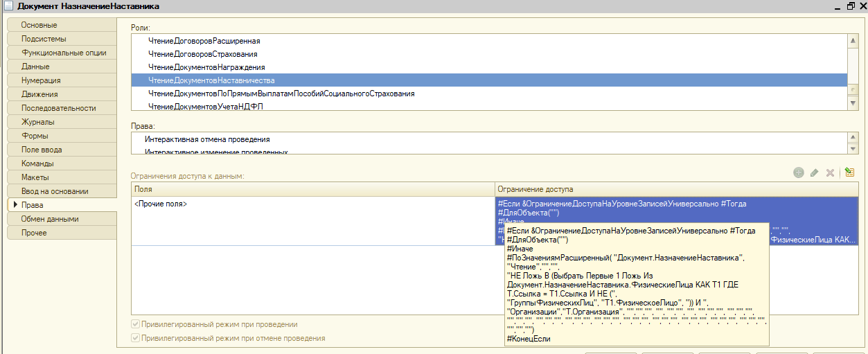Viewport: 868px width, 354px height.
Task: Select the Последовательности tab
Action: 62,108
